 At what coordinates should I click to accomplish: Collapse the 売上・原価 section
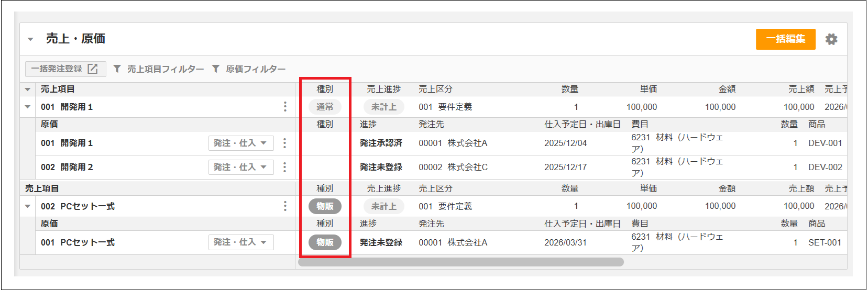pyautogui.click(x=30, y=39)
